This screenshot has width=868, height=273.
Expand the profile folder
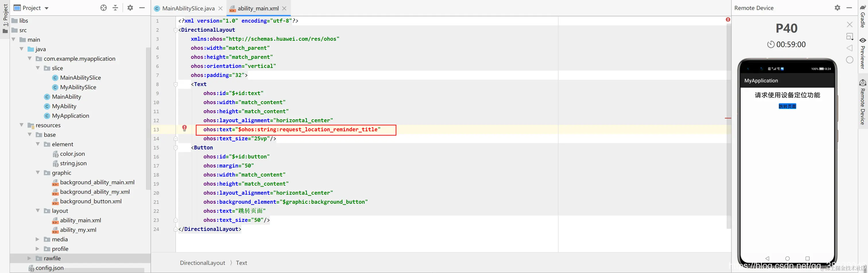pyautogui.click(x=37, y=248)
